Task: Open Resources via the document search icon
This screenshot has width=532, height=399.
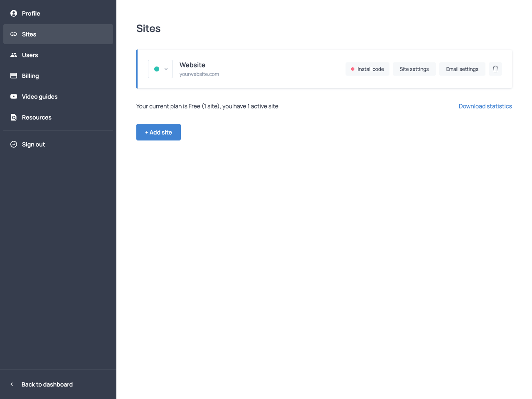Action: coord(14,117)
